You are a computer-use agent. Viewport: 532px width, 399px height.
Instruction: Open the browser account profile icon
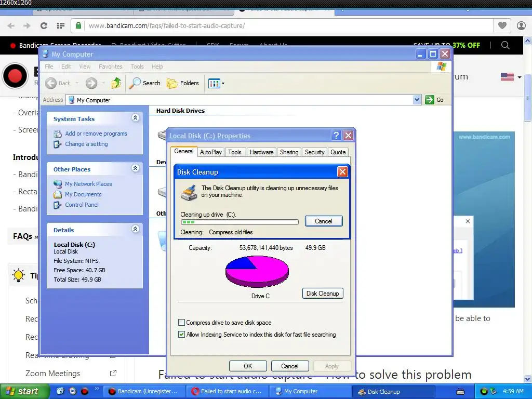[x=521, y=25]
